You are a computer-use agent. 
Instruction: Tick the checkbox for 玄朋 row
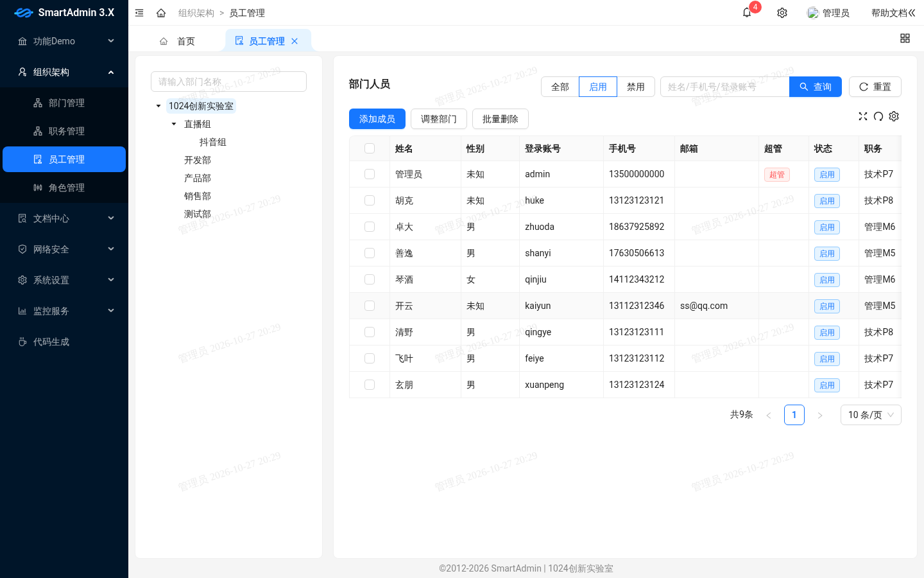coord(370,385)
